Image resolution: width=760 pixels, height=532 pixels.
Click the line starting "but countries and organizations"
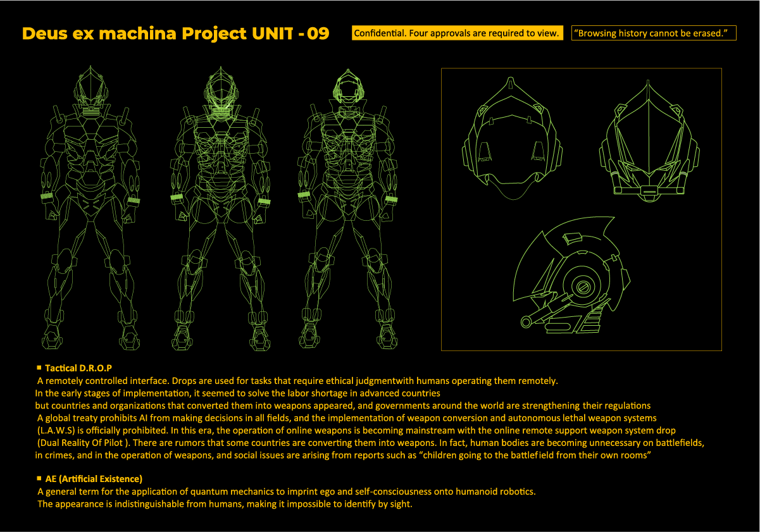coord(343,405)
